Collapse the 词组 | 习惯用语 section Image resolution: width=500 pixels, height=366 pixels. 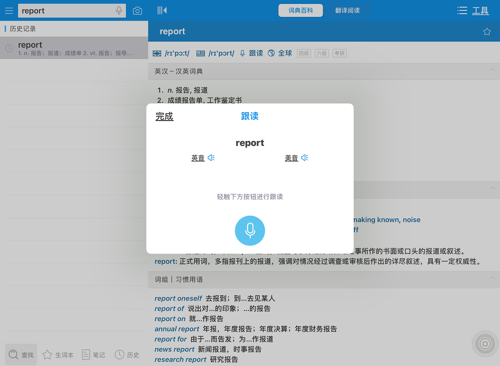pos(492,278)
